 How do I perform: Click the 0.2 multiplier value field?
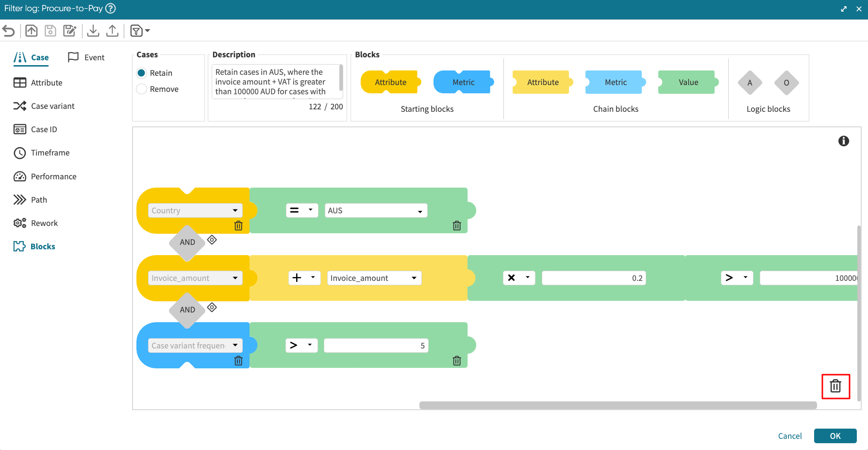tap(593, 278)
